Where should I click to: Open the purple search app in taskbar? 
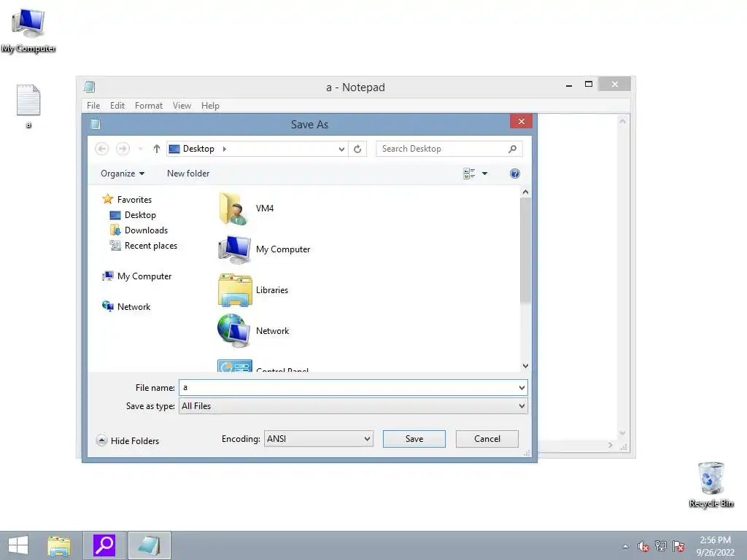click(104, 545)
